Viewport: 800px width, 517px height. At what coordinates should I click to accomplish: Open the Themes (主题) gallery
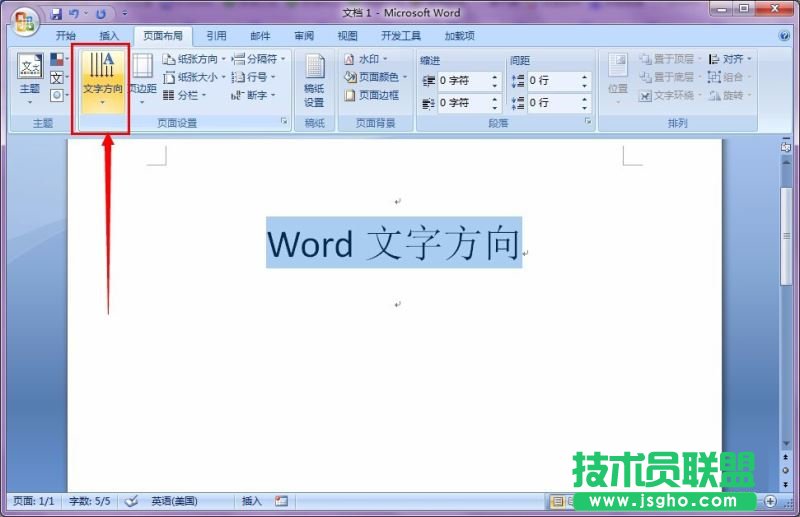click(30, 79)
